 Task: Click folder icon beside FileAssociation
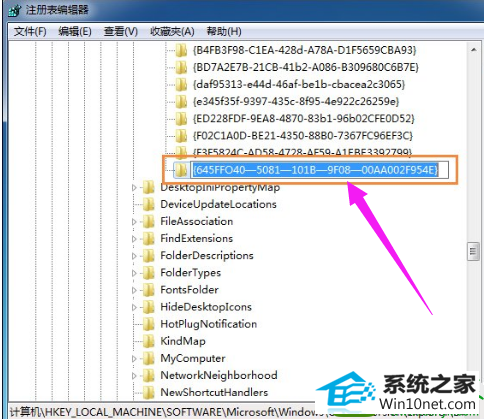coord(149,221)
